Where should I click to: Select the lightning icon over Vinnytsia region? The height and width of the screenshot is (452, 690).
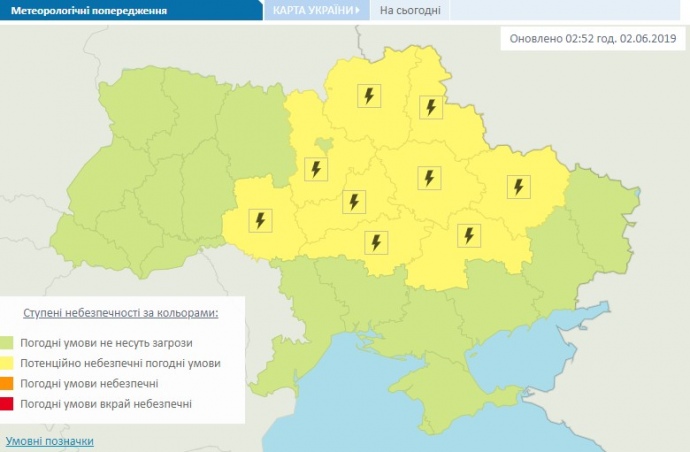(x=260, y=220)
